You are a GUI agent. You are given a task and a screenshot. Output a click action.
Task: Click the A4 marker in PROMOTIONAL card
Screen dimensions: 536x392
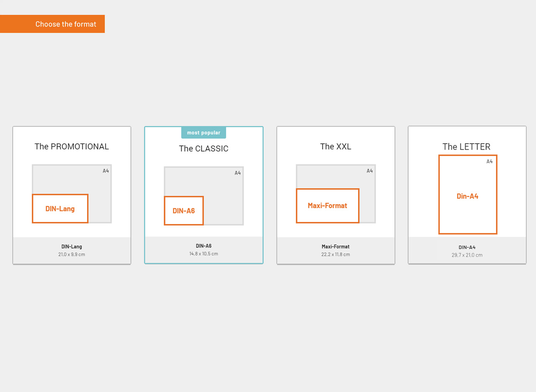coord(106,171)
